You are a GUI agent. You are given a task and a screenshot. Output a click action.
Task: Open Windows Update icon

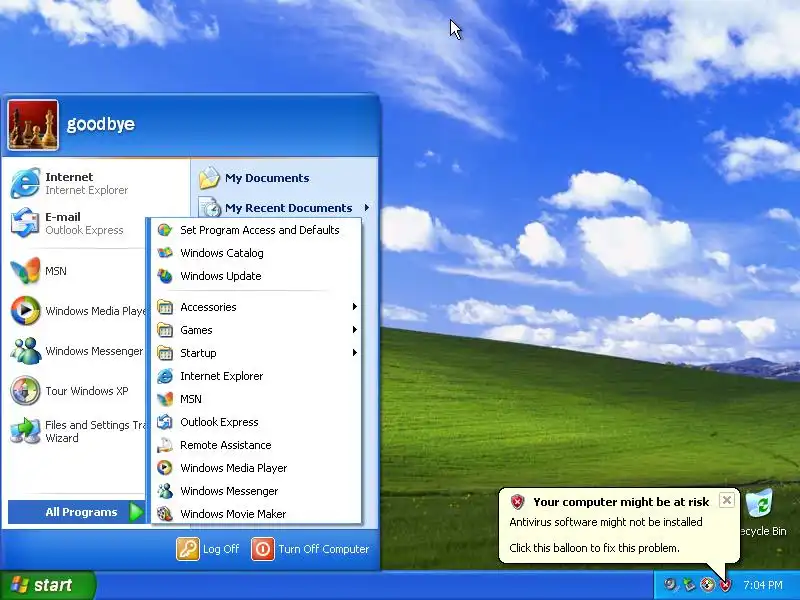click(165, 276)
